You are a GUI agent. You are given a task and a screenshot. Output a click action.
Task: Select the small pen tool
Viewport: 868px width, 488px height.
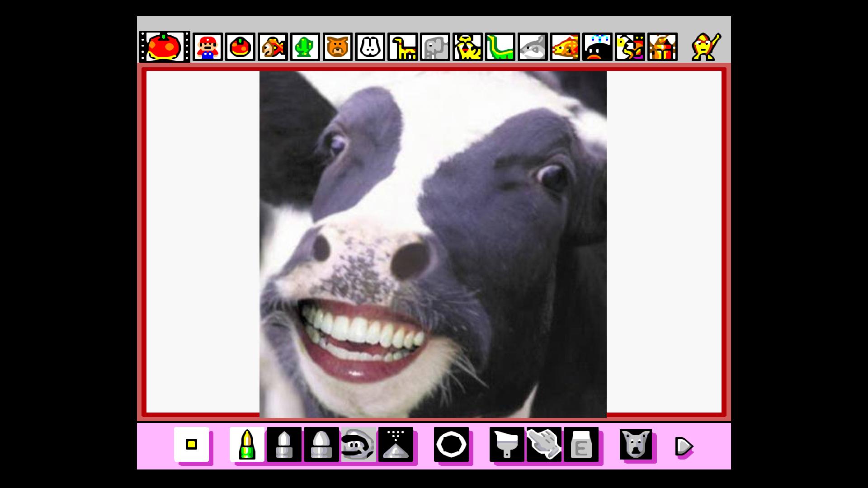(247, 444)
